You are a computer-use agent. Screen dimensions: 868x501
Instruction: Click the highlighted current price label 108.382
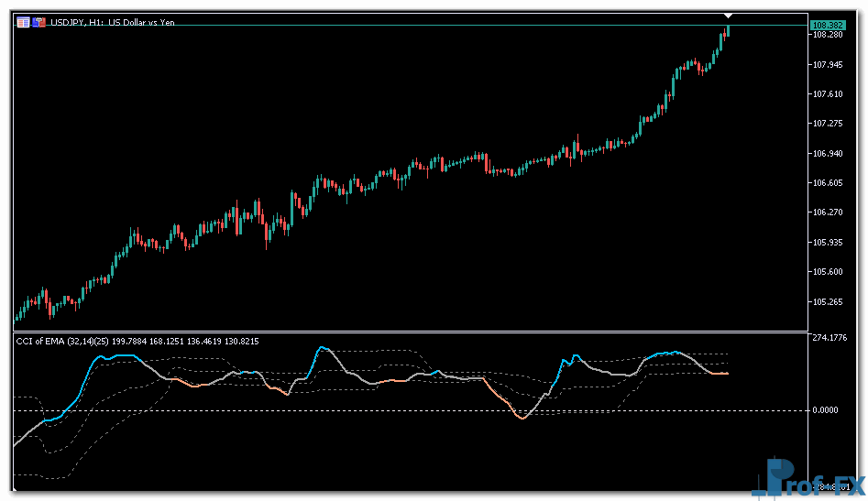point(827,24)
